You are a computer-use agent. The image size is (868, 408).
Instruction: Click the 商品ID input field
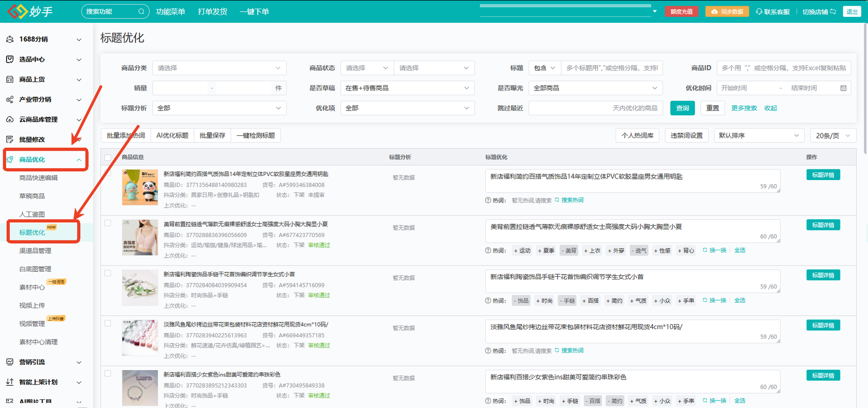pyautogui.click(x=784, y=68)
